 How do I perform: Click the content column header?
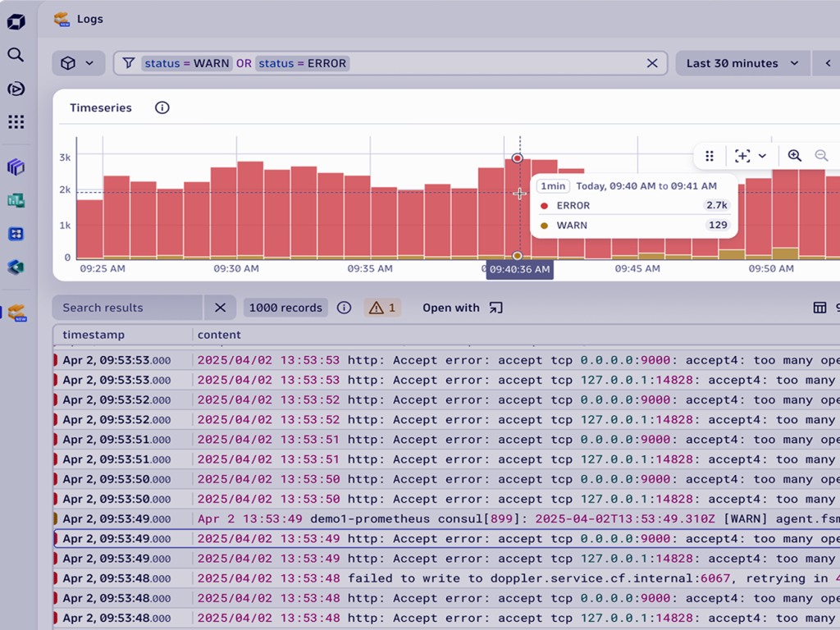(x=219, y=335)
